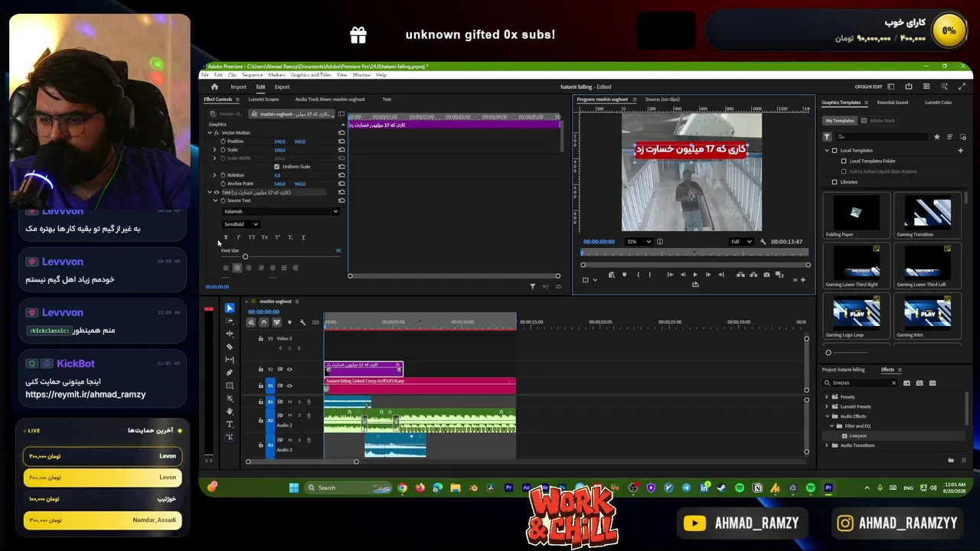
Task: Apply the Underline text style
Action: click(x=303, y=237)
